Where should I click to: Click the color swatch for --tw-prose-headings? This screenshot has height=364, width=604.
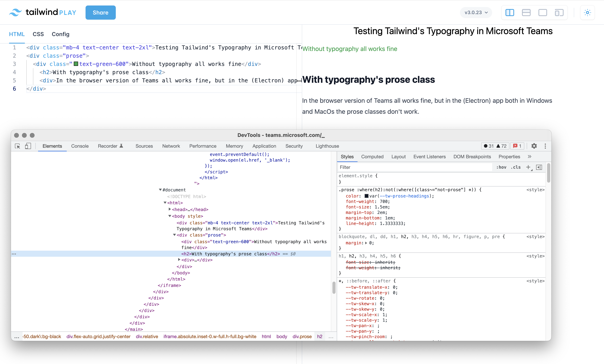pos(366,196)
